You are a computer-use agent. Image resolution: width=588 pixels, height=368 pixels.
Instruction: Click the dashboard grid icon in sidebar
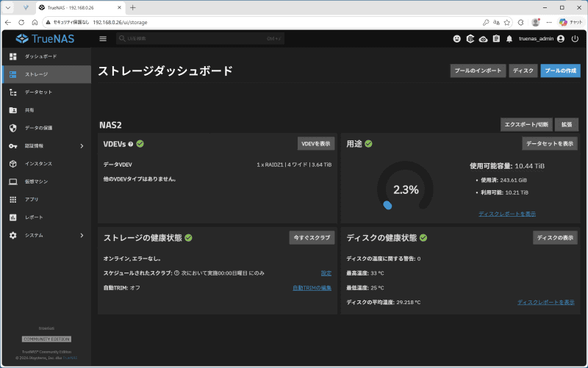pos(13,57)
